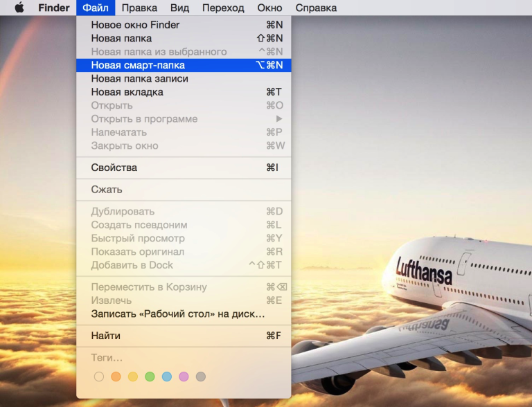Click the Теги… menu entry
Image resolution: width=532 pixels, height=407 pixels.
click(x=184, y=358)
